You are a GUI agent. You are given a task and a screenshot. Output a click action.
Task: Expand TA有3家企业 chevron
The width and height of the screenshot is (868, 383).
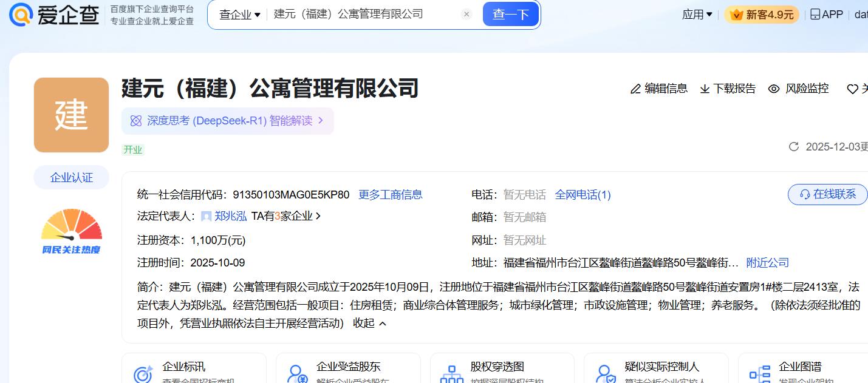[x=318, y=216]
